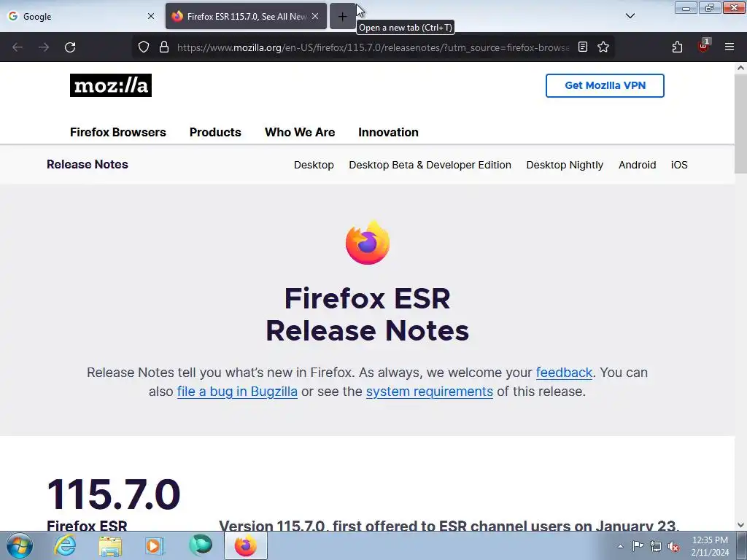Toggle reader view icon

pos(583,47)
